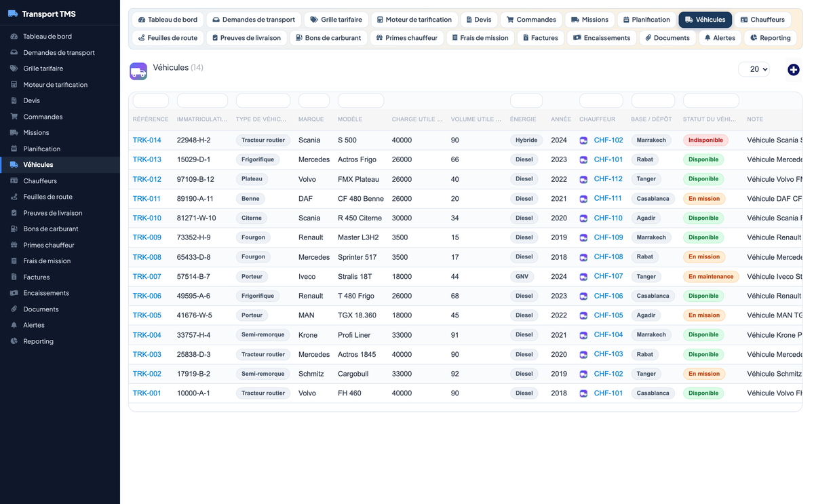Open vehicle TRK-009 reference link

(x=147, y=237)
